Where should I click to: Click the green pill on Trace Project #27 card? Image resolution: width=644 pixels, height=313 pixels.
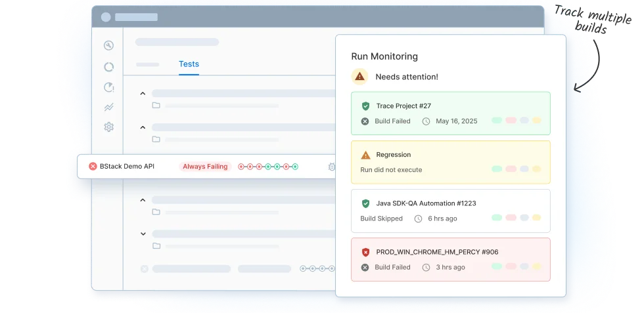[497, 121]
